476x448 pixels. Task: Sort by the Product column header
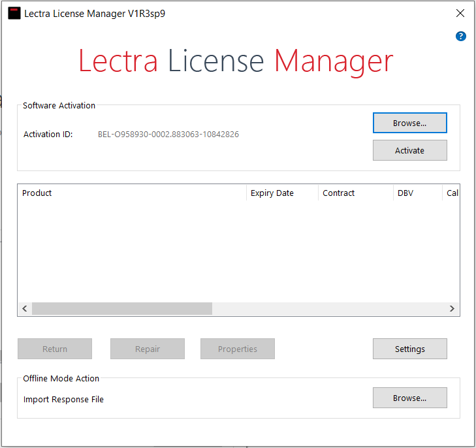[131, 193]
